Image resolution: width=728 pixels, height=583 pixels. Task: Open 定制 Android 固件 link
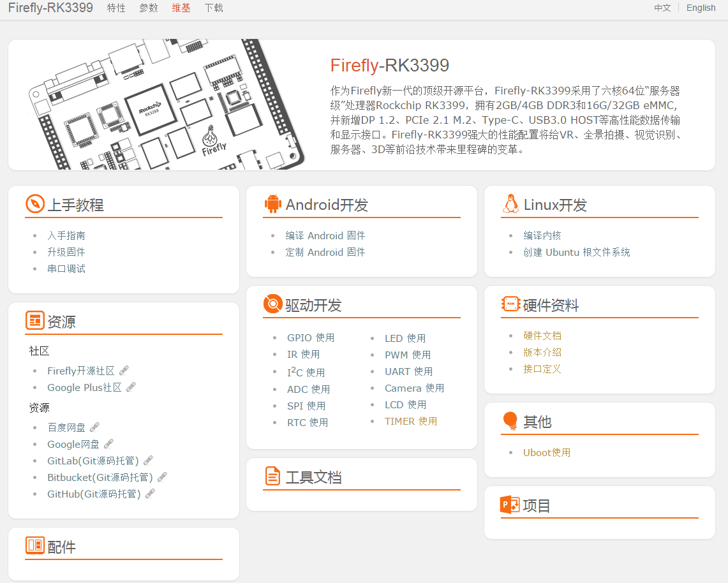click(325, 252)
